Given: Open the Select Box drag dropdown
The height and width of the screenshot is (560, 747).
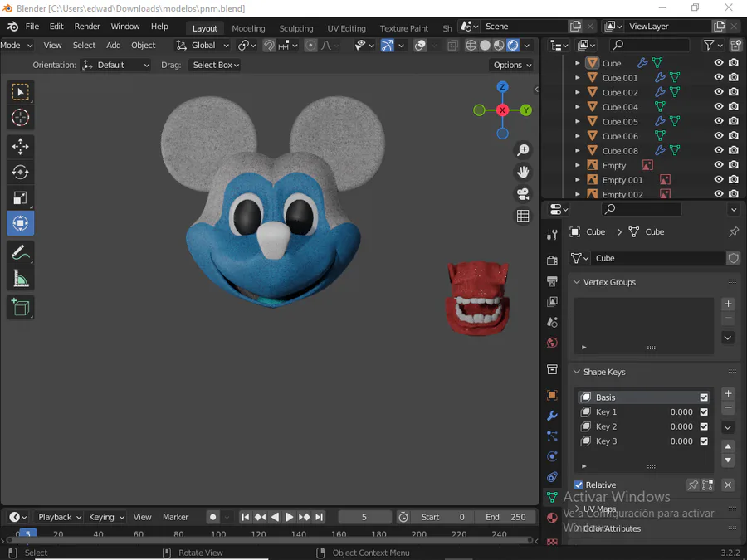Looking at the screenshot, I should click(216, 65).
